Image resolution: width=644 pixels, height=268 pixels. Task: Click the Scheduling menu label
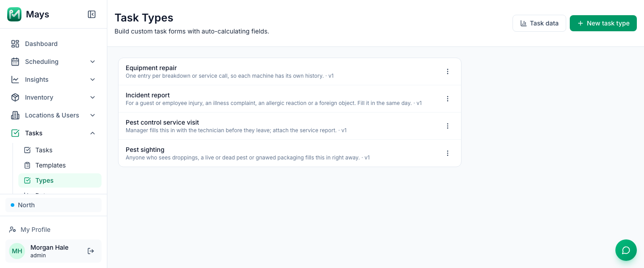pos(42,62)
